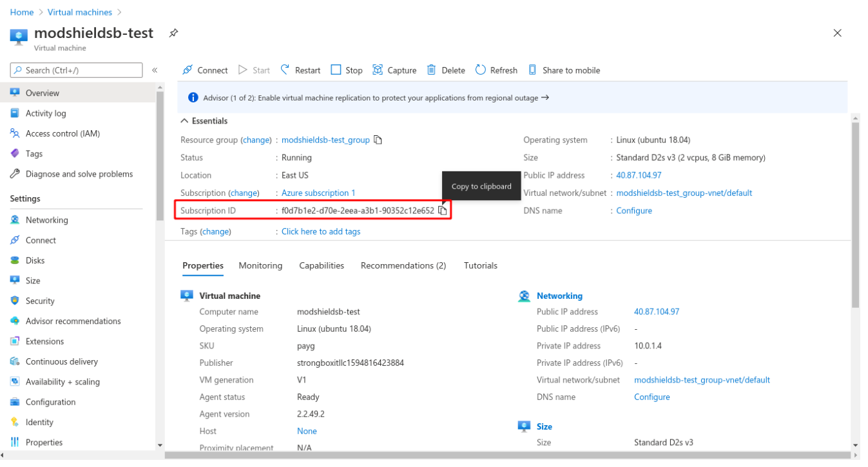
Task: Open Virtual machines breadcrumb link
Action: point(80,12)
